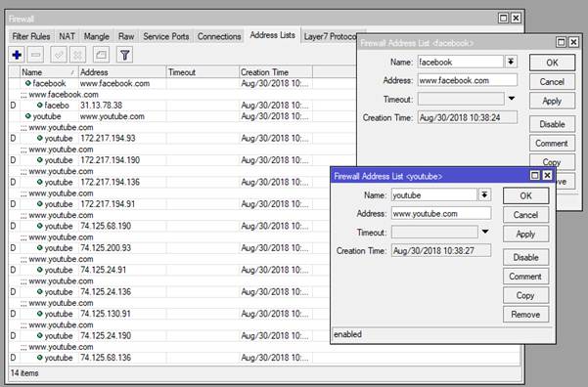The image size is (588, 387).
Task: Go to the Connections tab
Action: pyautogui.click(x=219, y=36)
